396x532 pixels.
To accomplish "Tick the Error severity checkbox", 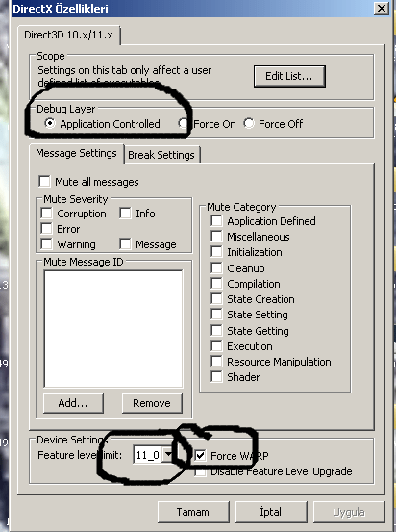I will click(46, 229).
